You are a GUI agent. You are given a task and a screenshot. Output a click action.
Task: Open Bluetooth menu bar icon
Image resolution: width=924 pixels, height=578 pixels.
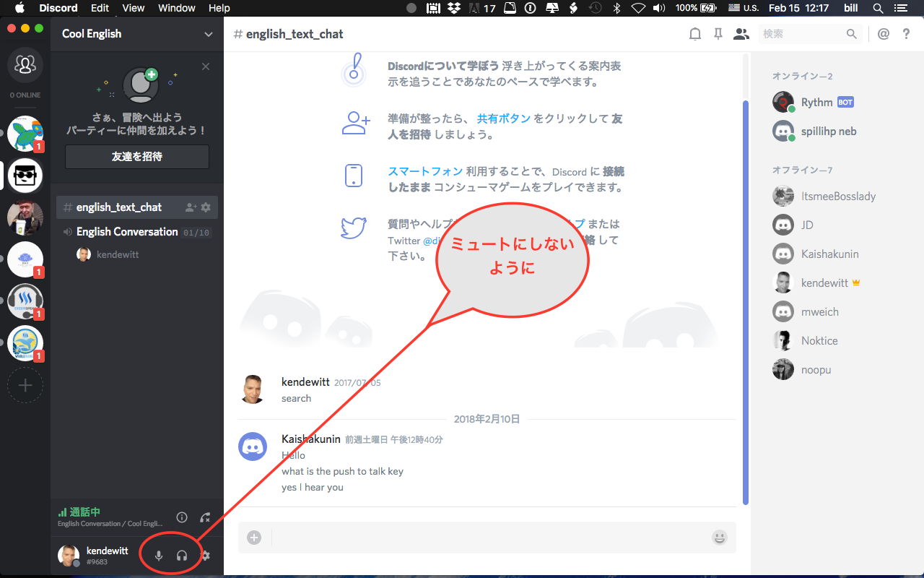616,8
